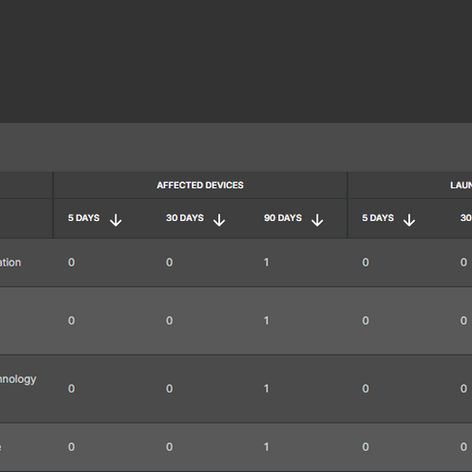Click Affected Devices 5 days value in 'ation' row
Viewport: 472px width, 472px height.
coord(71,263)
